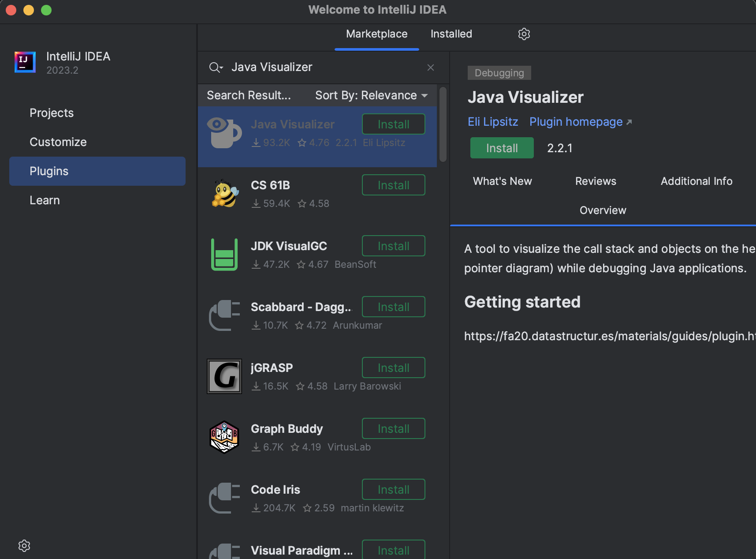
Task: Go to Projects in the sidebar
Action: [x=52, y=113]
